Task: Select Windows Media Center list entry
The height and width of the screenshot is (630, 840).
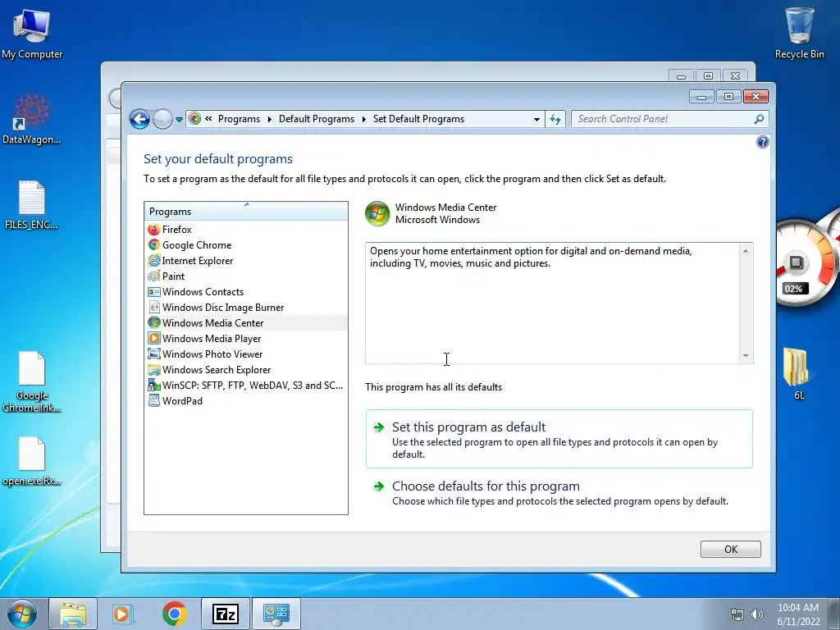Action: tap(246, 322)
